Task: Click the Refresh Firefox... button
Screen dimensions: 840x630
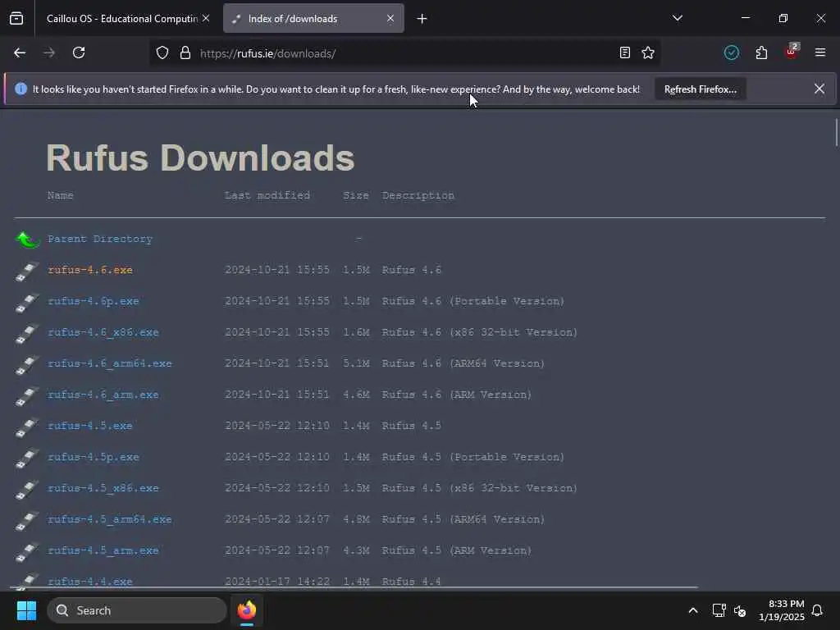Action: tap(701, 89)
